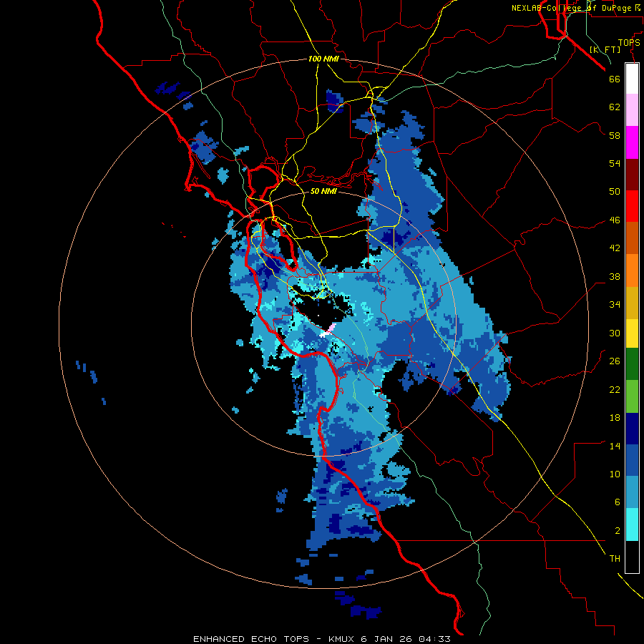Click the bright orange legend swatch
The height and width of the screenshot is (644, 644).
[x=632, y=270]
